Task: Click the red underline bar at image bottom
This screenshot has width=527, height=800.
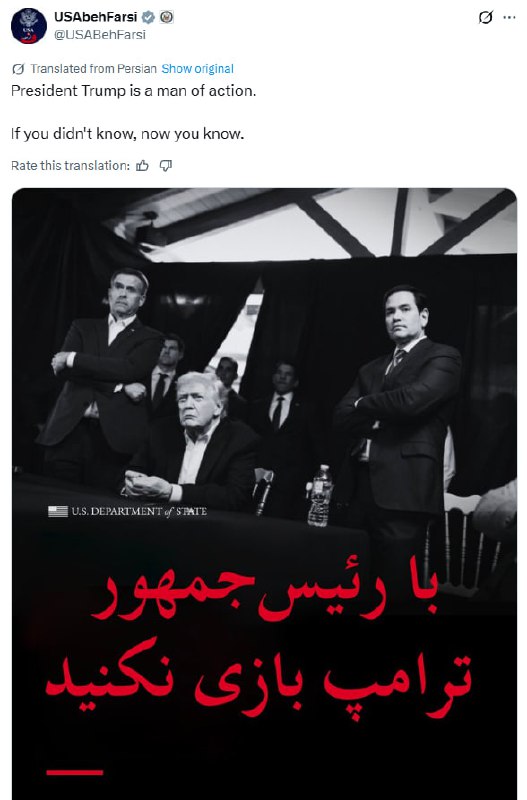Action: [74, 772]
